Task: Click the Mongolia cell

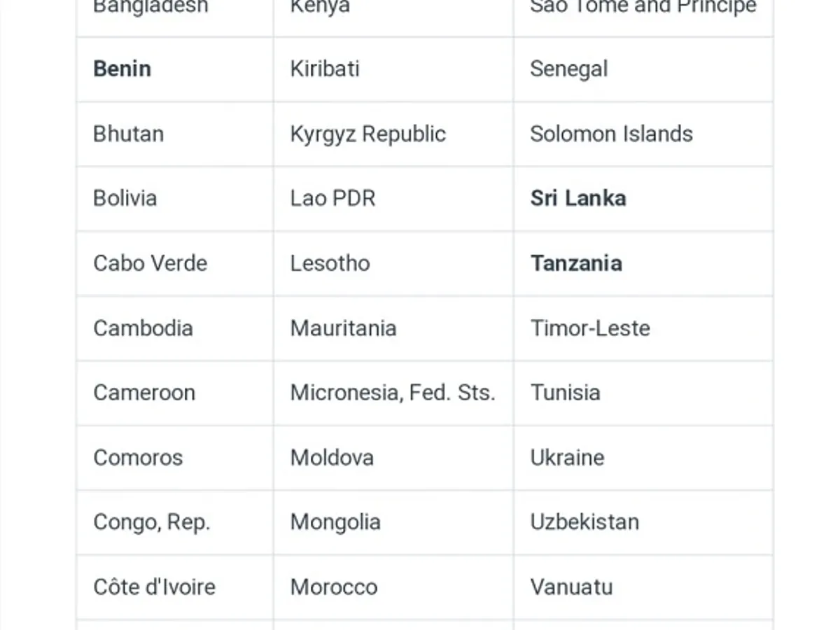Action: pyautogui.click(x=335, y=522)
